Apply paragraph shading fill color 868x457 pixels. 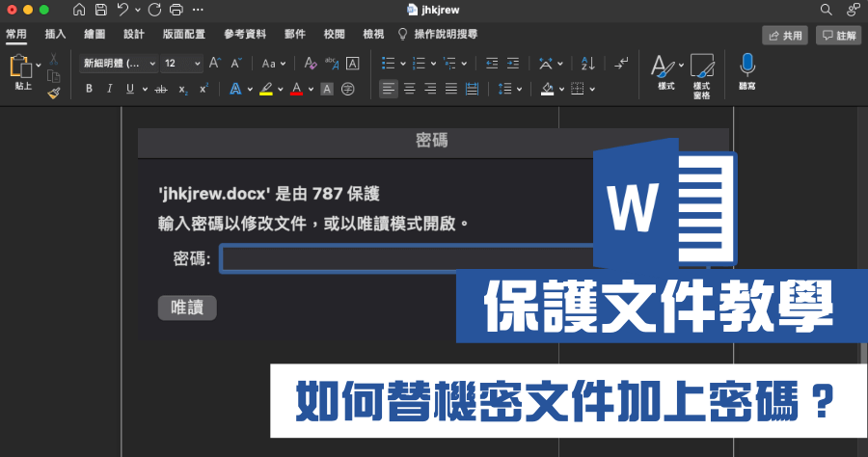pos(548,89)
